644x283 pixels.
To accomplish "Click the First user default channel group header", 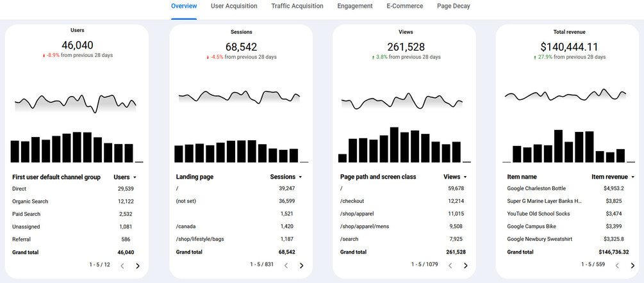I will click(x=56, y=177).
